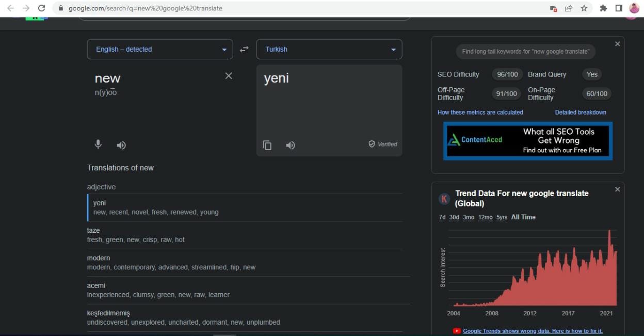Click the K logo in Trend Data
The width and height of the screenshot is (644, 336).
pos(444,199)
